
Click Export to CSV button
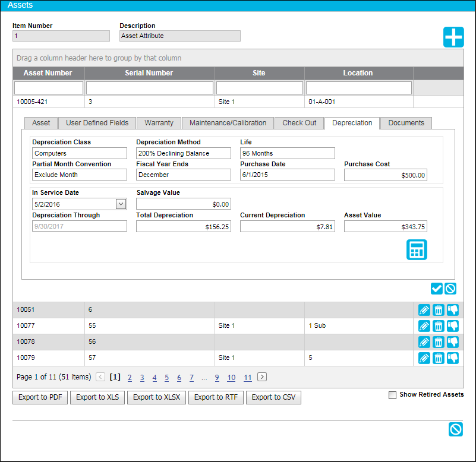273,397
